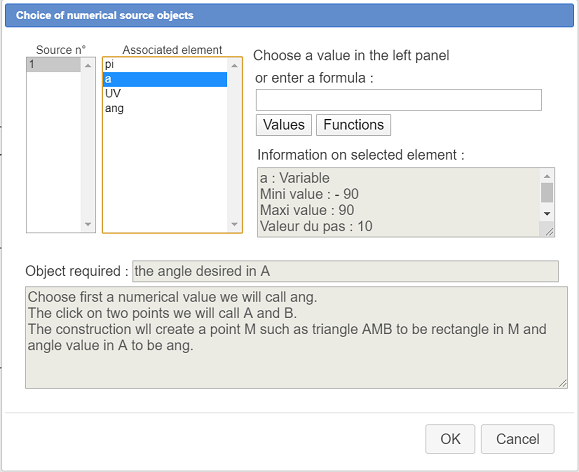Viewport: 579px width, 472px height.
Task: Click information box scroll up arrow
Action: 547,176
